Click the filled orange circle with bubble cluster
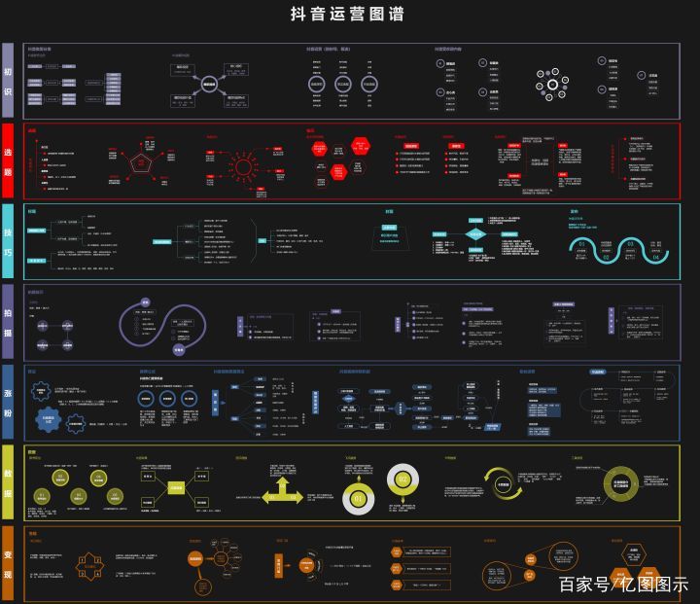 195,559
